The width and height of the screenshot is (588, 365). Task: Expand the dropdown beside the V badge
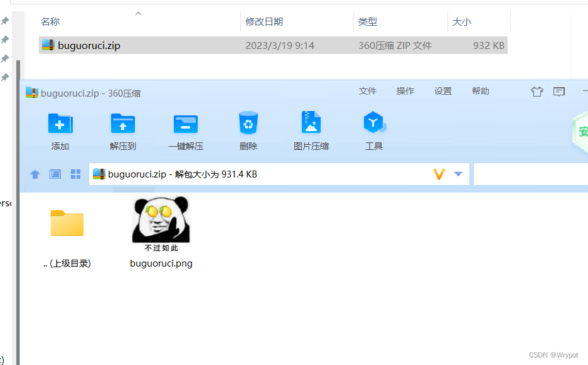pos(458,174)
